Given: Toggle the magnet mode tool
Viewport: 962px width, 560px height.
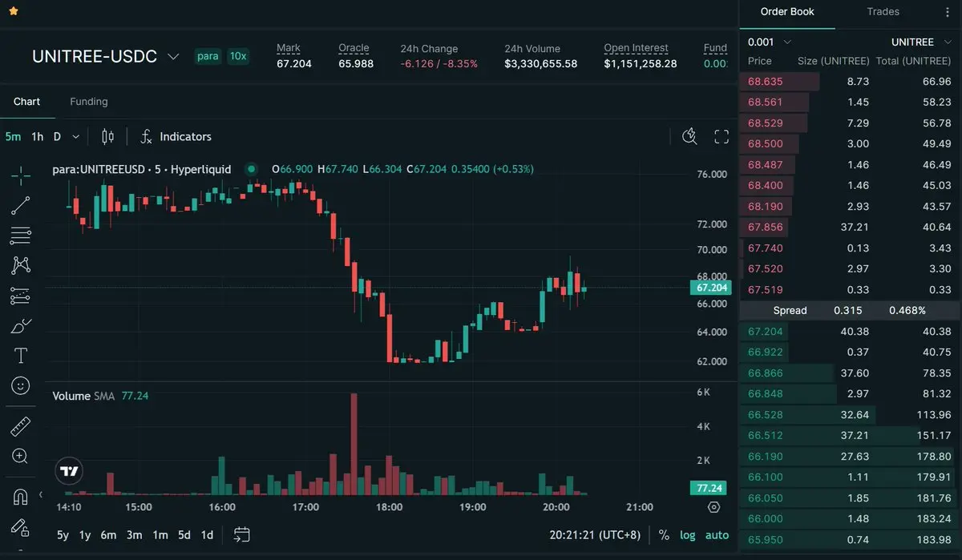Looking at the screenshot, I should click(21, 497).
